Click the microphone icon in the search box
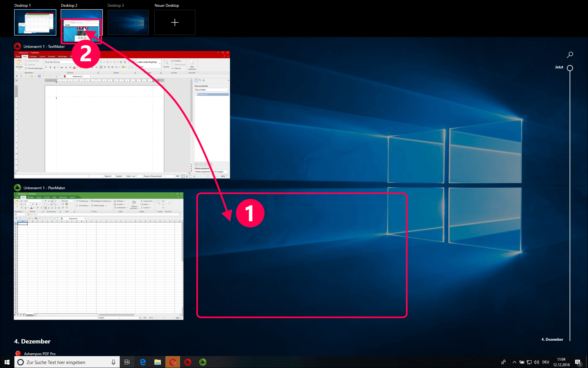 [113, 362]
